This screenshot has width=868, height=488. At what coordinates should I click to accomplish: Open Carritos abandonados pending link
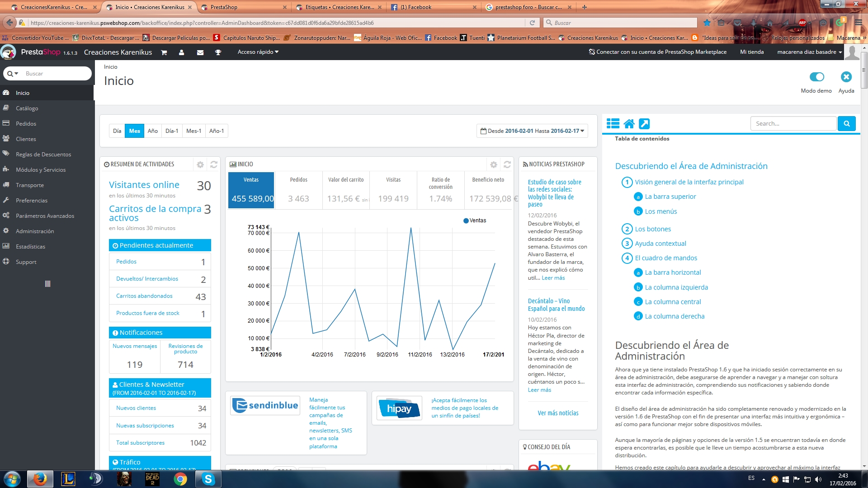144,296
